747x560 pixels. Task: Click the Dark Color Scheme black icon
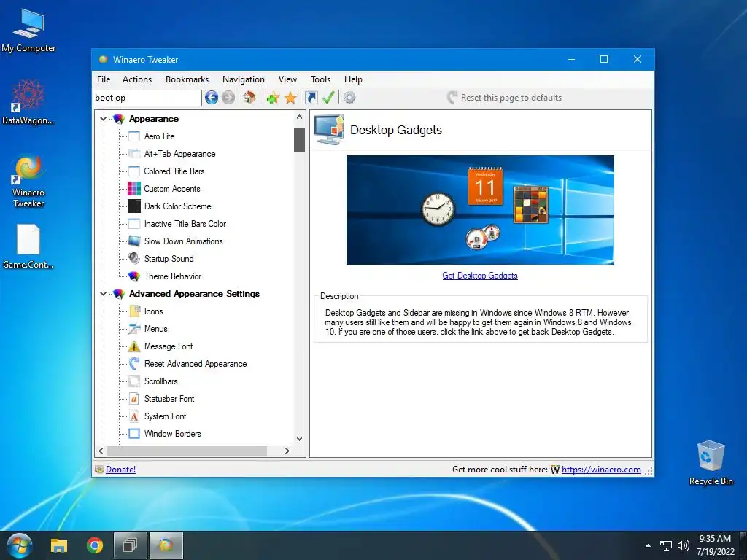(x=134, y=206)
